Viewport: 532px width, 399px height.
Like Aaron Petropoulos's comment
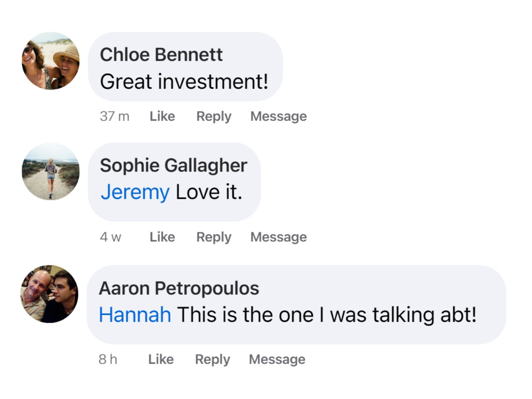pyautogui.click(x=161, y=359)
